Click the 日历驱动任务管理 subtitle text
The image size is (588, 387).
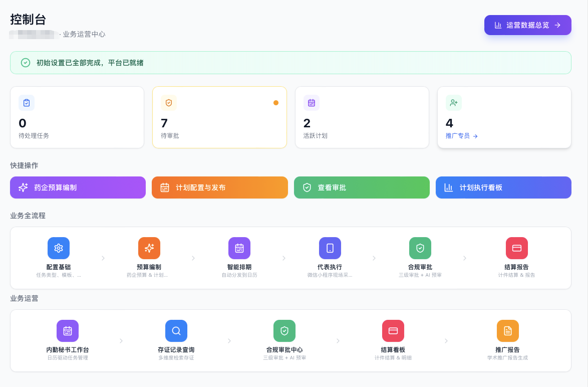coord(68,358)
